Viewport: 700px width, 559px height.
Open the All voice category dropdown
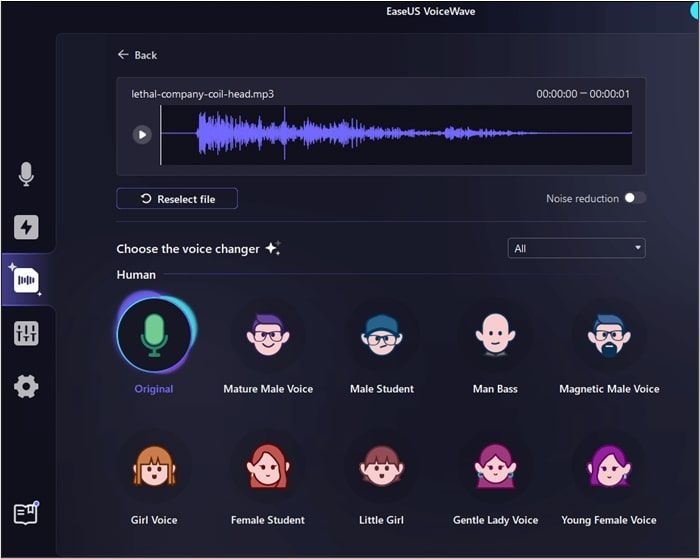576,248
